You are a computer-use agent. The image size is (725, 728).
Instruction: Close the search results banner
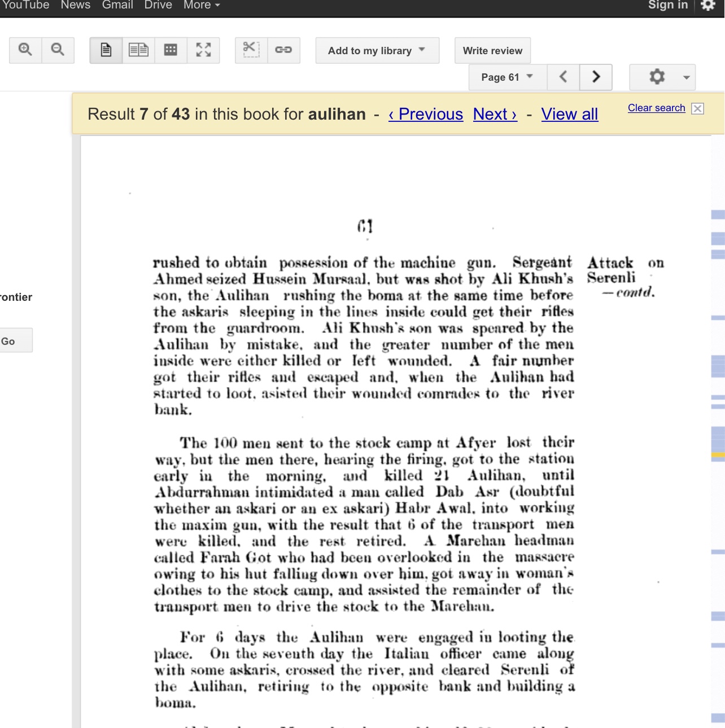coord(698,108)
